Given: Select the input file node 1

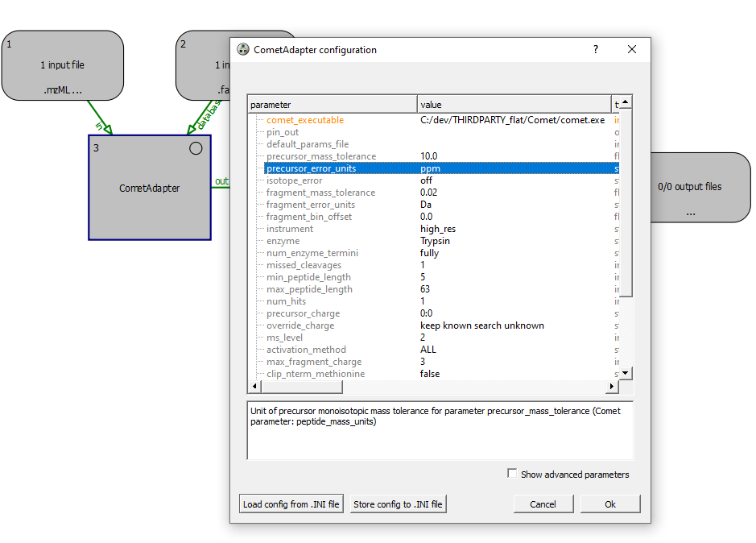Looking at the screenshot, I should 63,65.
